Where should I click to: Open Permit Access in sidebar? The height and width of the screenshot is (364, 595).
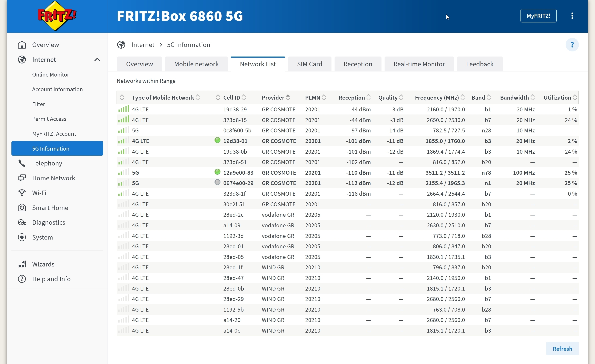click(49, 119)
